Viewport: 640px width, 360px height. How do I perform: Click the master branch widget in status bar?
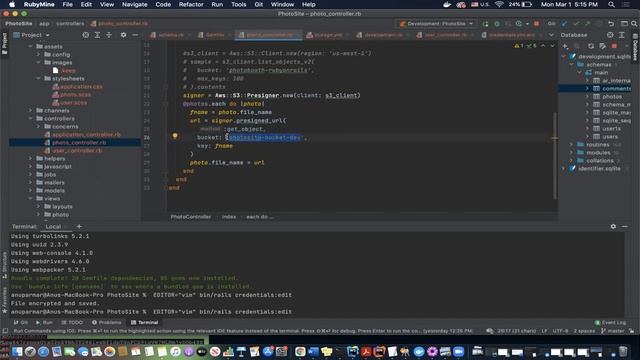[x=613, y=331]
